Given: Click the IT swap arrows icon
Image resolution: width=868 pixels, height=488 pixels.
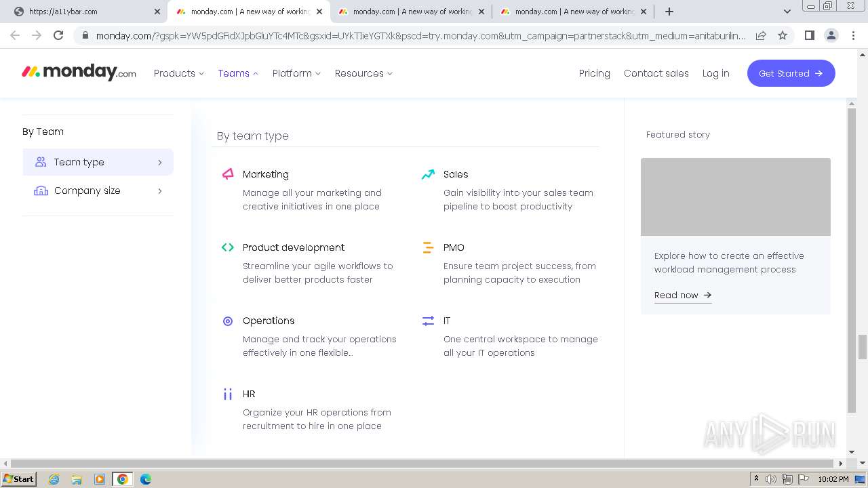Looking at the screenshot, I should [428, 321].
